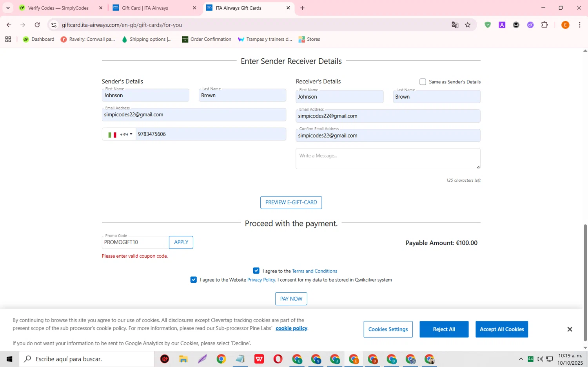This screenshot has width=588, height=367.
Task: Open the Order Confirmation bookmark
Action: 207,39
